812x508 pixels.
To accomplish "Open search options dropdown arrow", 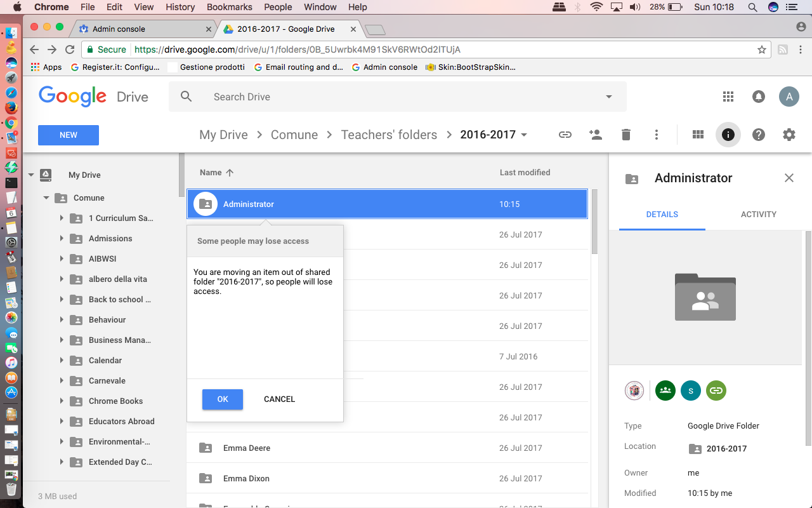I will click(609, 97).
